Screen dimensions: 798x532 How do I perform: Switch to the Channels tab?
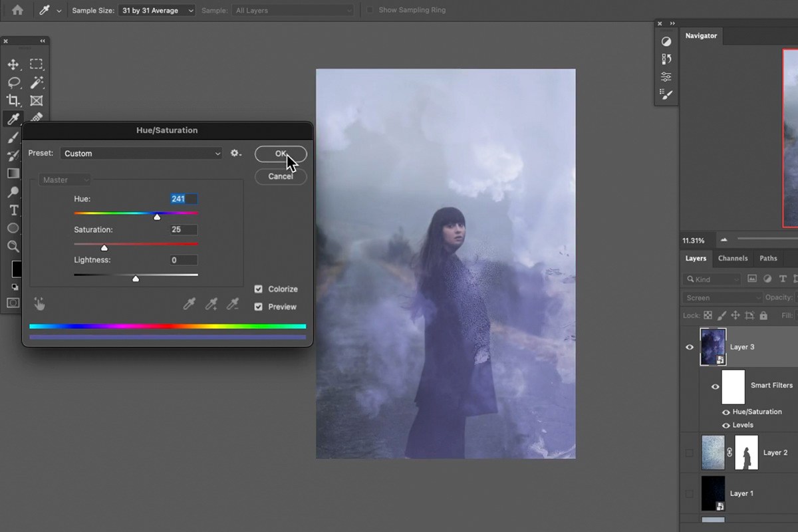[733, 258]
